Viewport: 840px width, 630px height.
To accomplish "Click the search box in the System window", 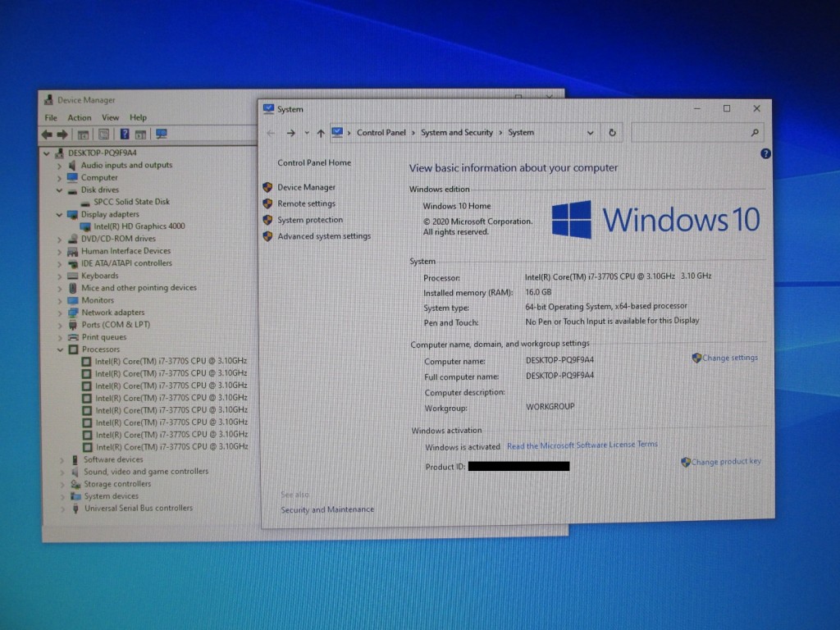I will click(x=697, y=132).
